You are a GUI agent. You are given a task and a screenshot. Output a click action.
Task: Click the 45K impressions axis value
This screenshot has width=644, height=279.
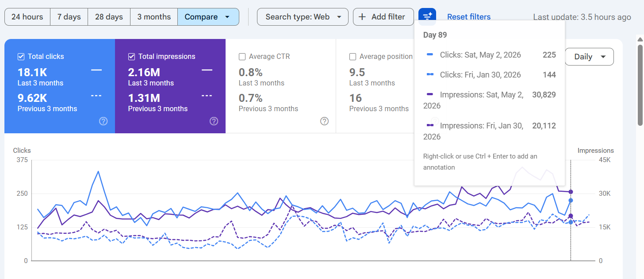(x=605, y=160)
